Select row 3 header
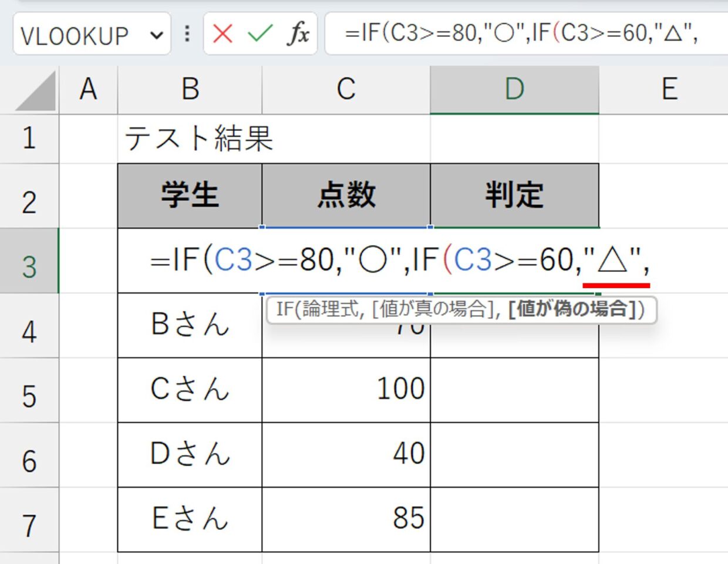The height and width of the screenshot is (564, 728). pyautogui.click(x=29, y=261)
